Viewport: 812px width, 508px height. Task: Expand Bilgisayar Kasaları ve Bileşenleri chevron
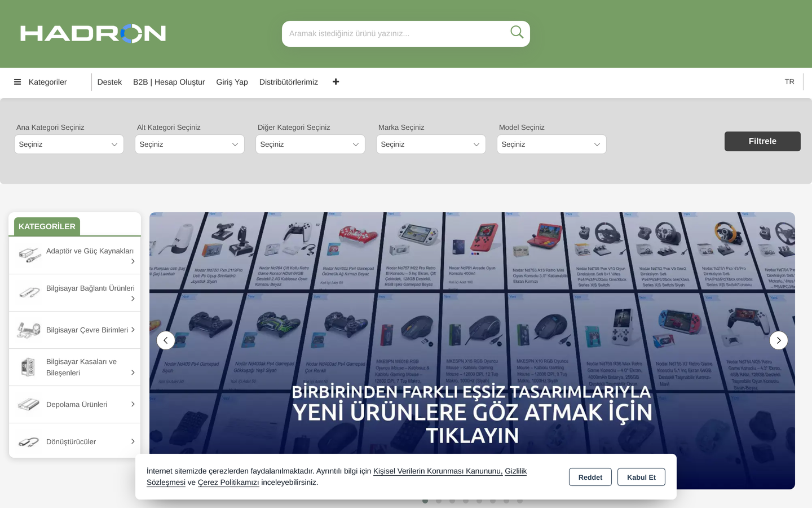133,373
